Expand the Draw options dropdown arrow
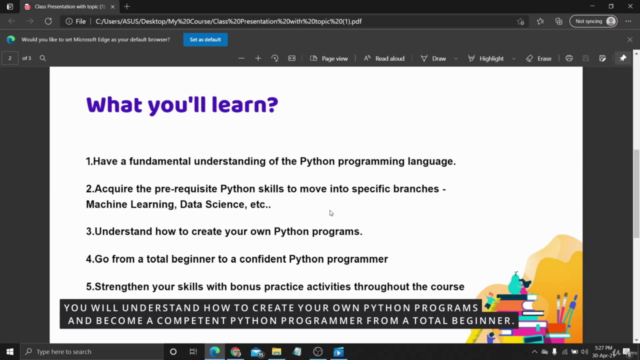 pyautogui.click(x=456, y=59)
